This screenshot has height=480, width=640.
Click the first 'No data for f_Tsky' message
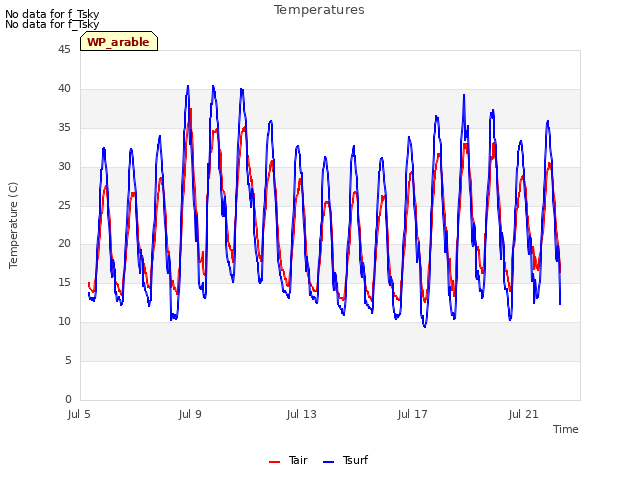(x=52, y=14)
